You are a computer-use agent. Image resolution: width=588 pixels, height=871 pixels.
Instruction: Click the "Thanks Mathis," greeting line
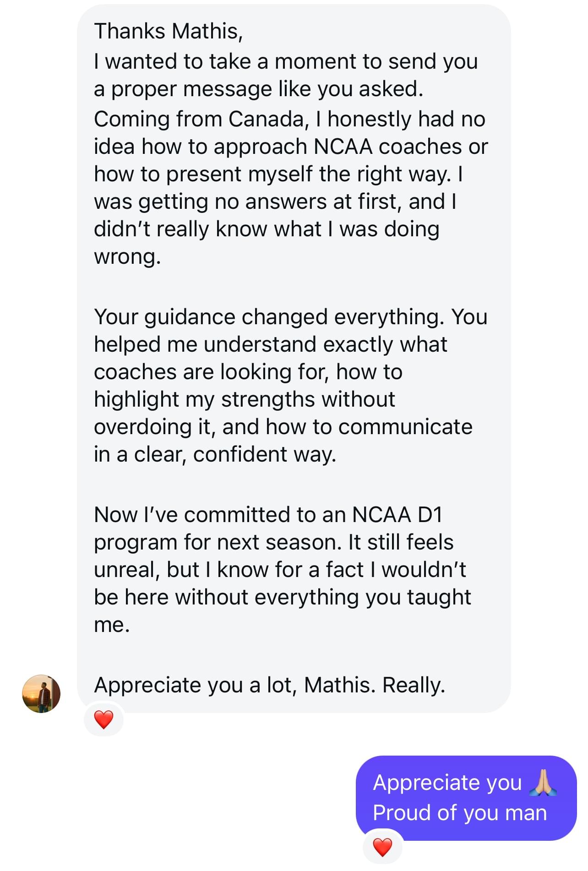click(168, 31)
